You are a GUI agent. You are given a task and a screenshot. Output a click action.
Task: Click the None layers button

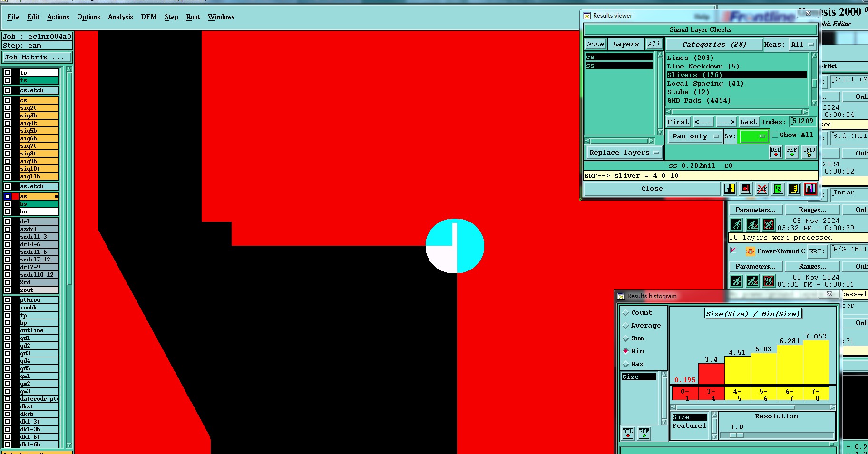(x=595, y=44)
